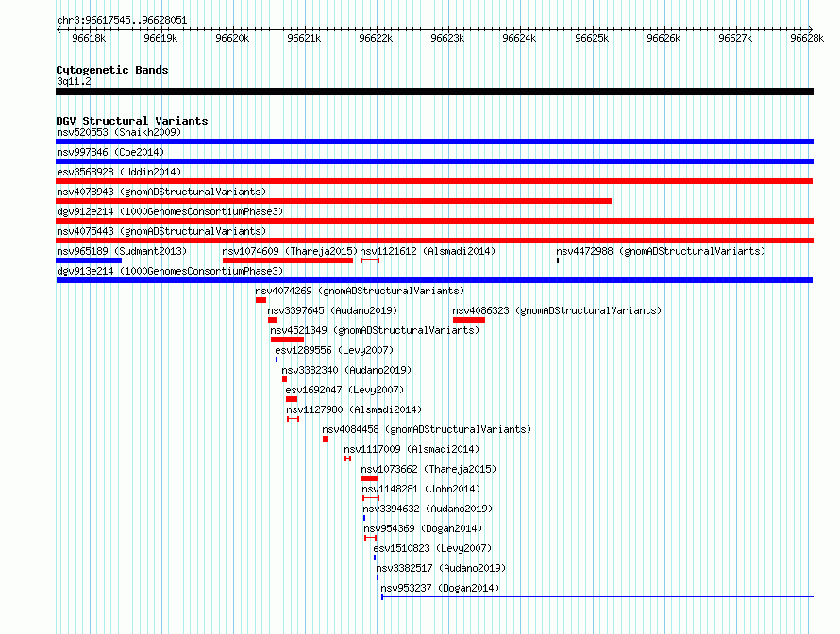840x634 pixels.
Task: Click the red block under esv1692047
Action: click(x=292, y=399)
